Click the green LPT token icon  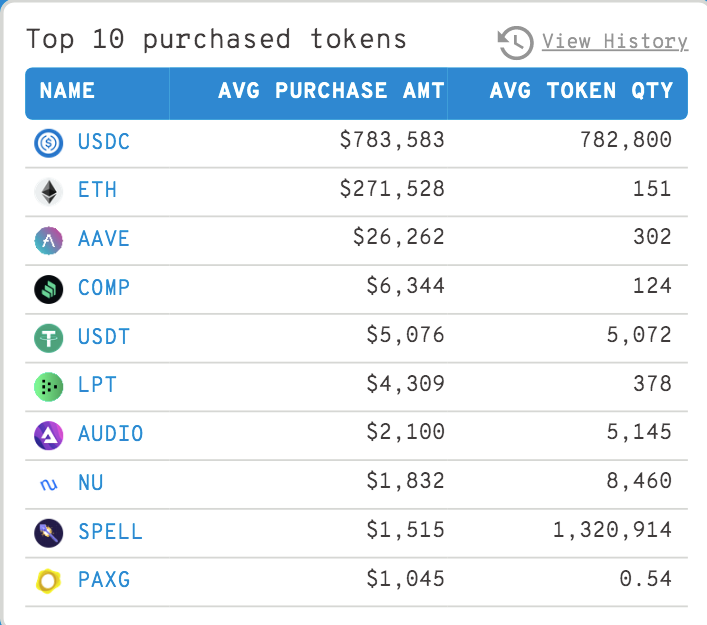point(49,386)
